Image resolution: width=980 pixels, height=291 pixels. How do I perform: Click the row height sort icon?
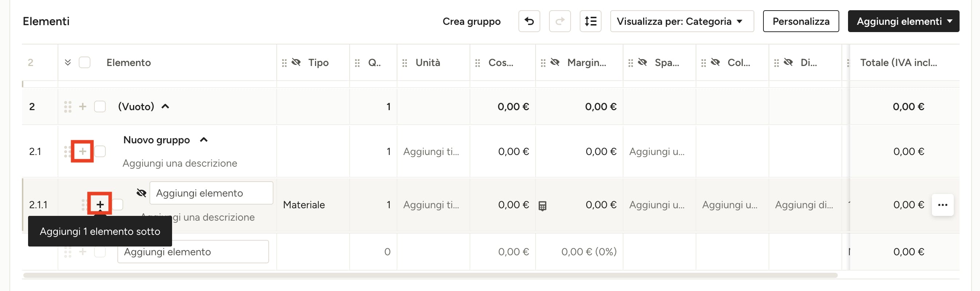tap(590, 21)
